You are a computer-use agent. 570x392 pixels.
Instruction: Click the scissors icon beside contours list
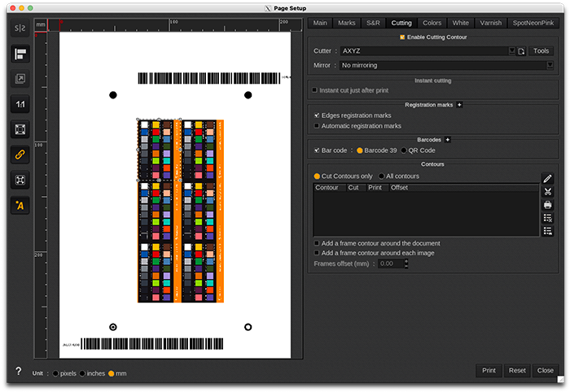pos(548,192)
